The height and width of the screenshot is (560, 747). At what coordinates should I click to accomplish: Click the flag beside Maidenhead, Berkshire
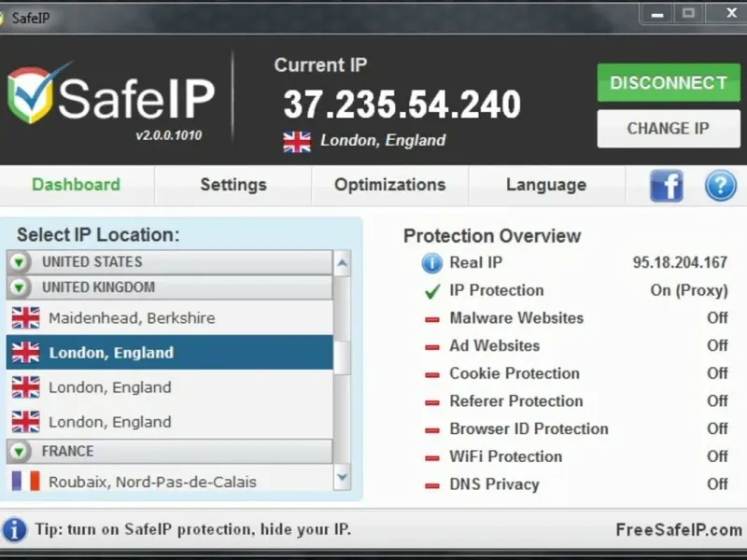point(26,317)
